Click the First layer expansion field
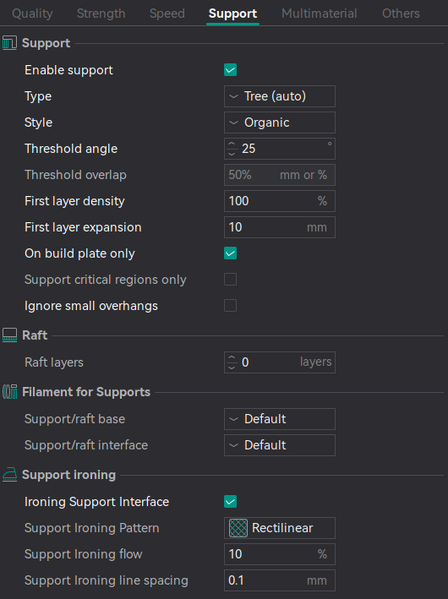The height and width of the screenshot is (599, 448). 280,227
